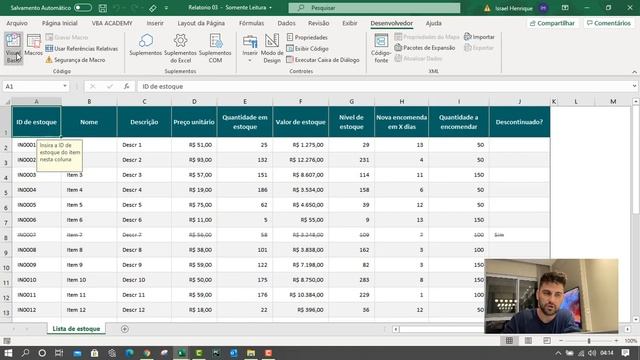The height and width of the screenshot is (360, 640).
Task: Click zoom in plus button
Action: [x=616, y=340]
